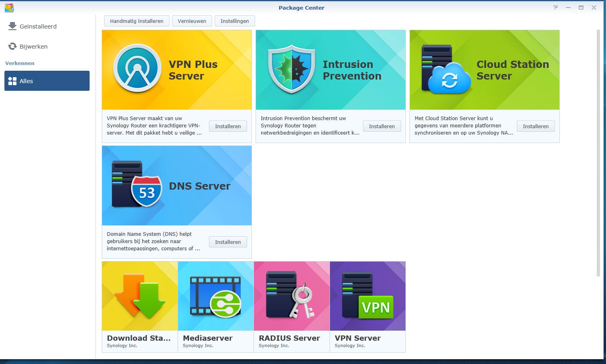Open the VPN Server package icon
Image resolution: width=606 pixels, height=364 pixels.
(x=368, y=296)
